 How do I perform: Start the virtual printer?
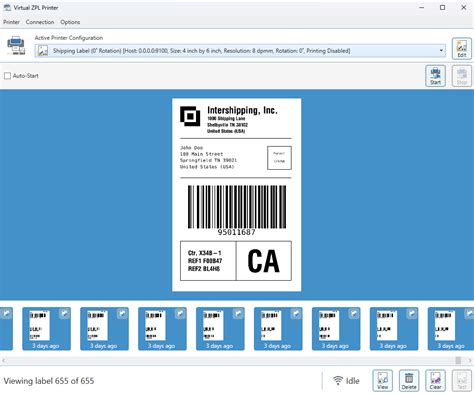(x=435, y=76)
